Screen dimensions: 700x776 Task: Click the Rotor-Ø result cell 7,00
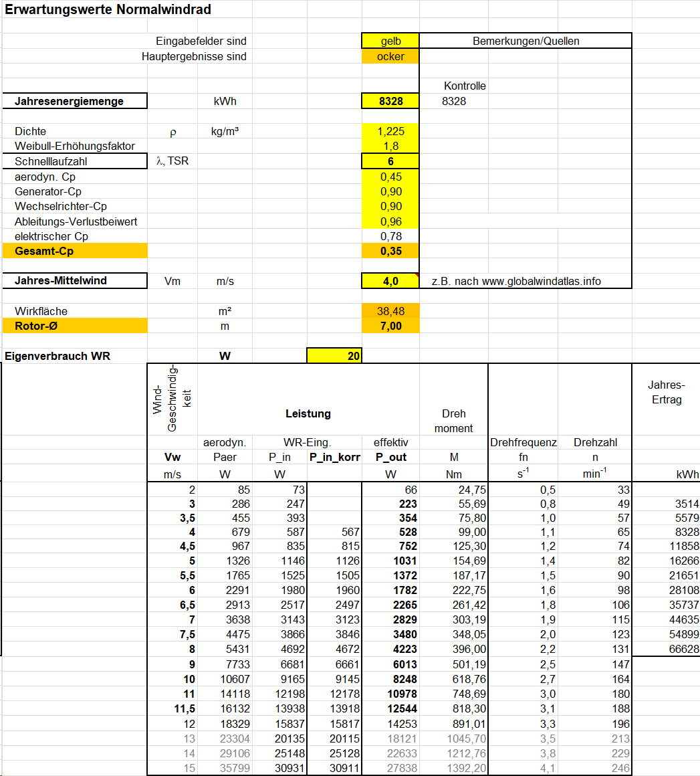(x=390, y=326)
